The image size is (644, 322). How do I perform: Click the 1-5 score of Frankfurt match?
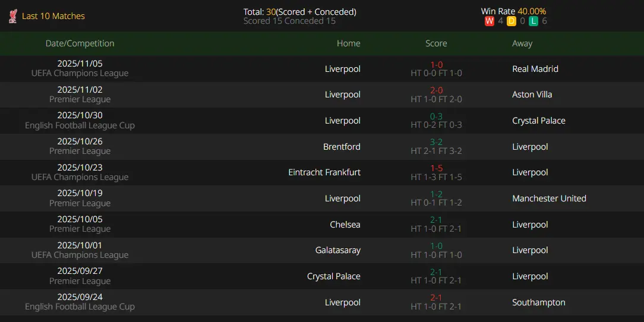point(436,168)
